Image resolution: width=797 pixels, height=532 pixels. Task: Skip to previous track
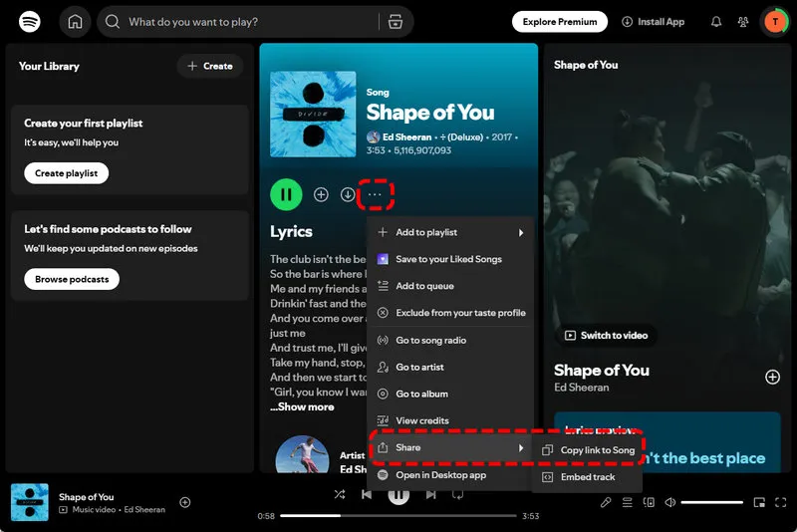pyautogui.click(x=367, y=494)
